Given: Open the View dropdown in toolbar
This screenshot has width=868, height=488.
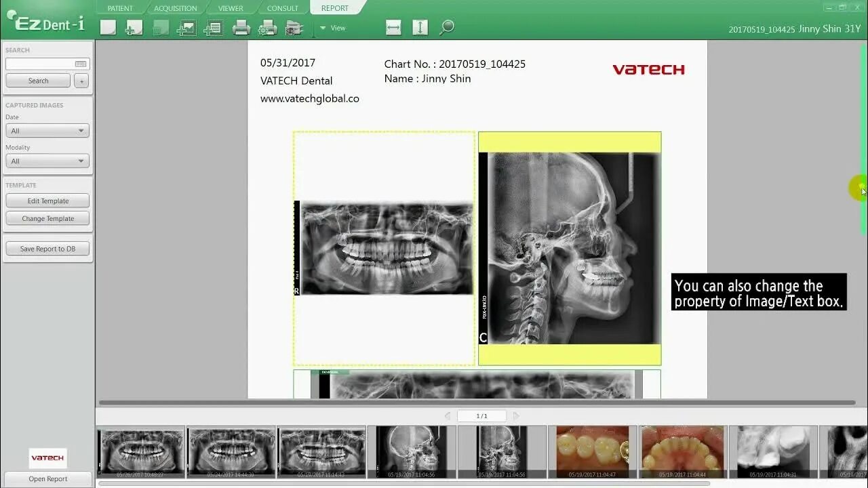Looking at the screenshot, I should [333, 28].
